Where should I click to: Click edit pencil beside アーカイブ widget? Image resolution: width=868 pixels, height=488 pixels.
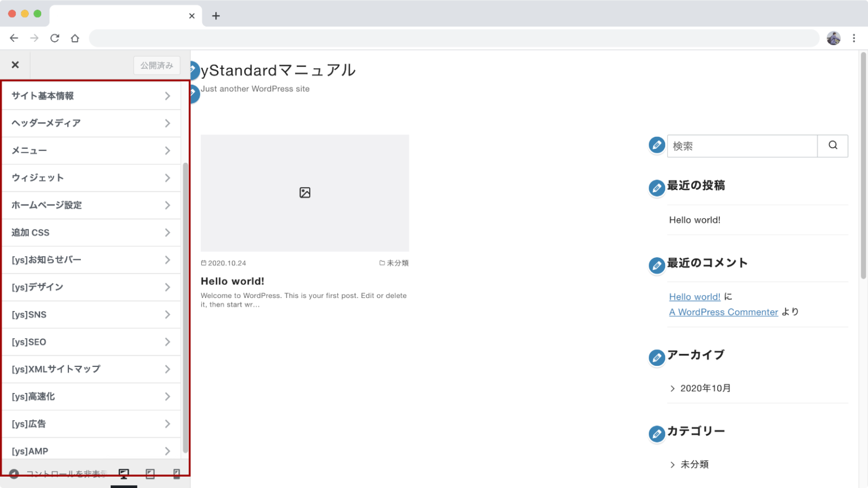point(657,357)
